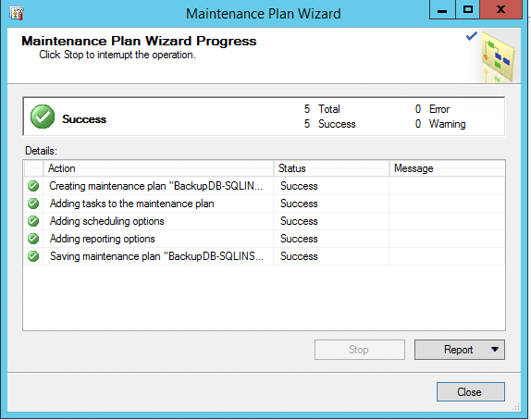The height and width of the screenshot is (420, 531).
Task: Click the wizard icon in the title bar
Action: point(17,13)
